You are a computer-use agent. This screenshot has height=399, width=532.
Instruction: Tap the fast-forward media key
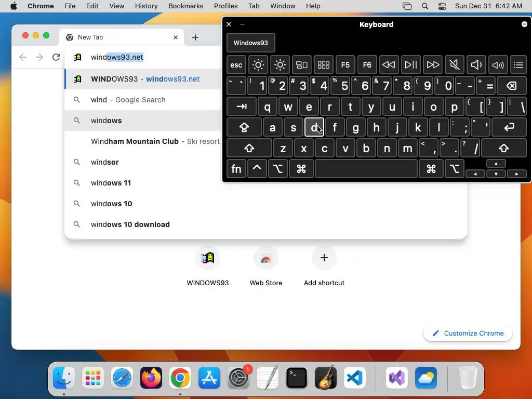[x=433, y=65]
